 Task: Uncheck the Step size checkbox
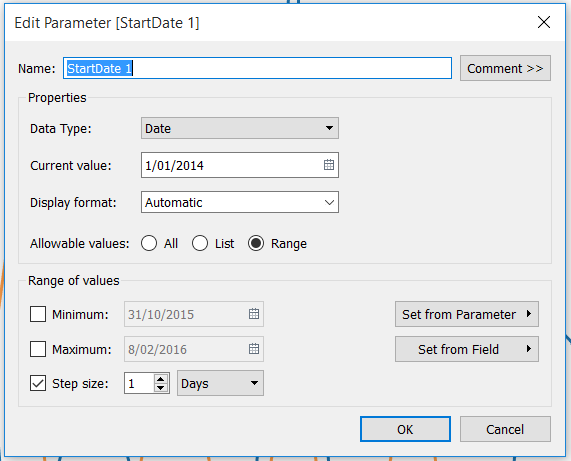38,383
